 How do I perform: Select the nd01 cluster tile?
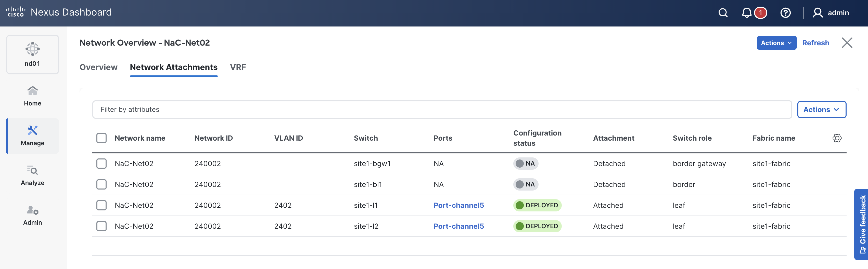(32, 55)
